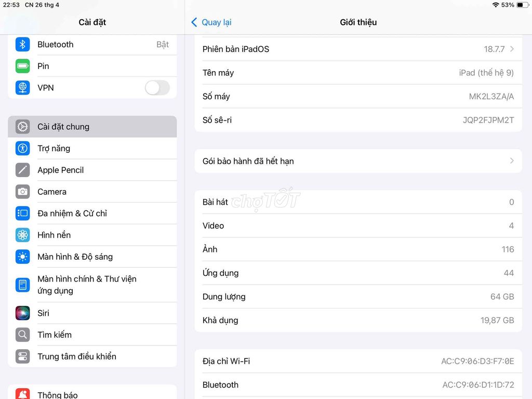Tap the Apple Pencil icon

pyautogui.click(x=22, y=170)
